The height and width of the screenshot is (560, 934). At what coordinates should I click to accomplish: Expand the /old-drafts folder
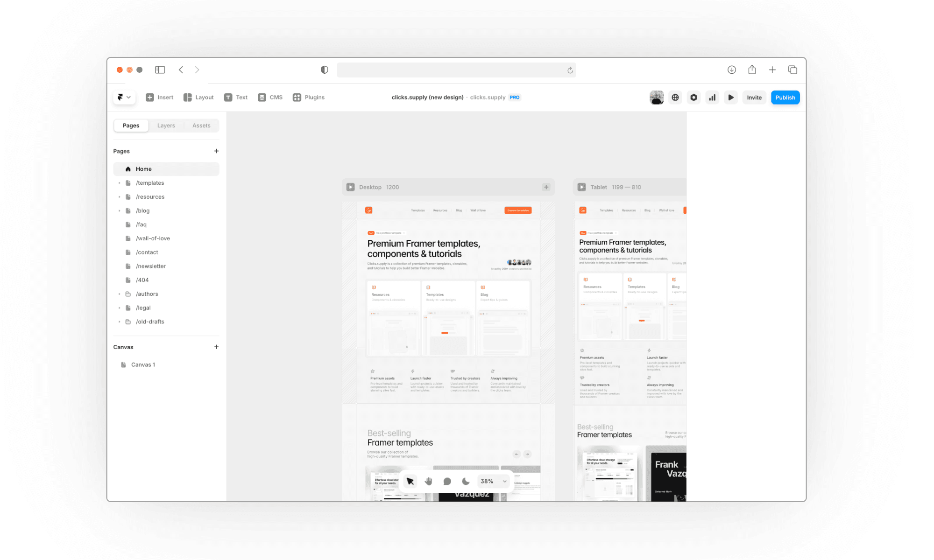click(120, 322)
